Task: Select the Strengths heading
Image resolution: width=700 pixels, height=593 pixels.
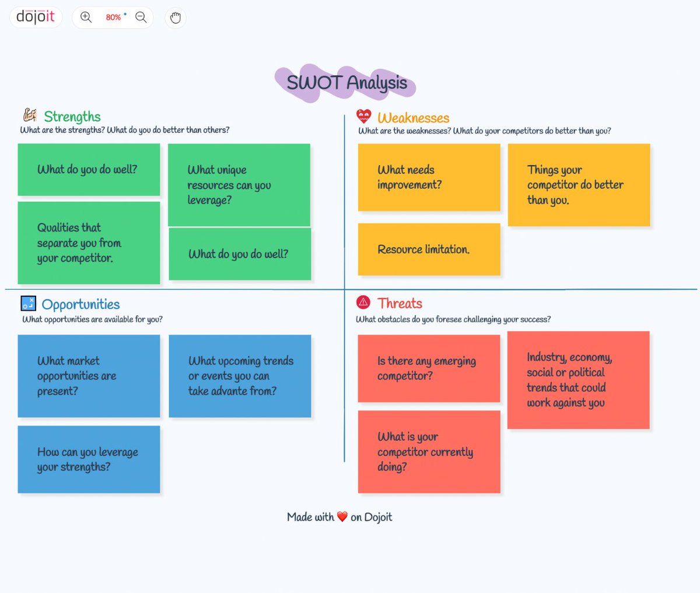Action: coord(72,117)
